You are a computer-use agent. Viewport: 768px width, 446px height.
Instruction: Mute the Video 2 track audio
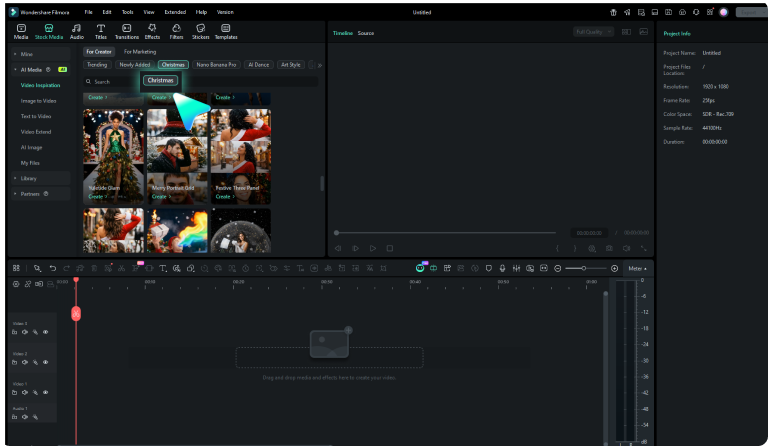[x=24, y=362]
